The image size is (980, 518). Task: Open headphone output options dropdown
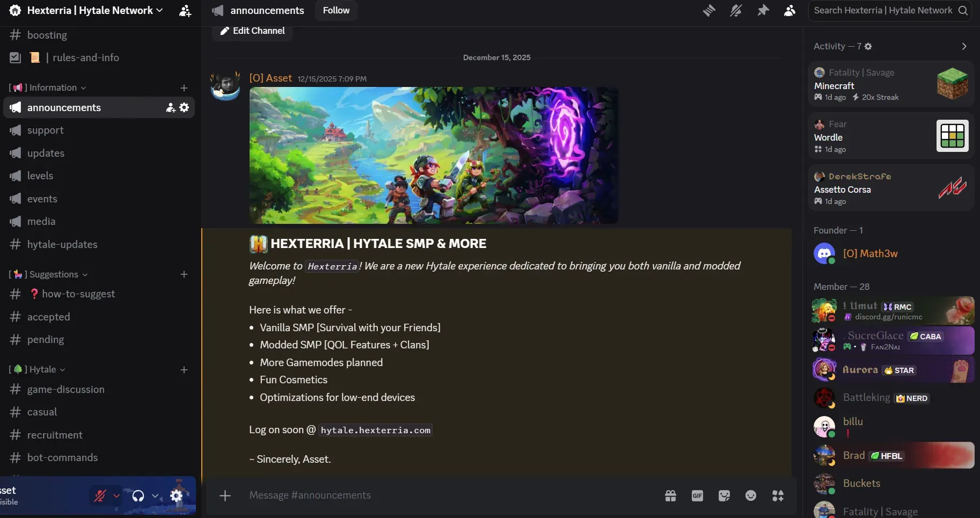[155, 495]
